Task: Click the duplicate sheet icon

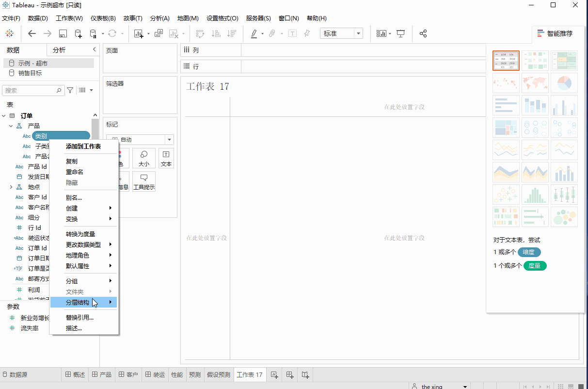Action: point(159,33)
